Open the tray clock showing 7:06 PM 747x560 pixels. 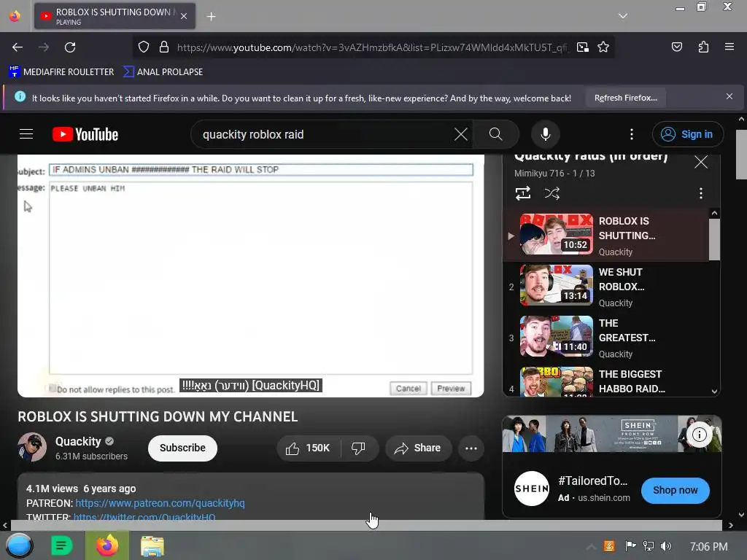point(708,547)
